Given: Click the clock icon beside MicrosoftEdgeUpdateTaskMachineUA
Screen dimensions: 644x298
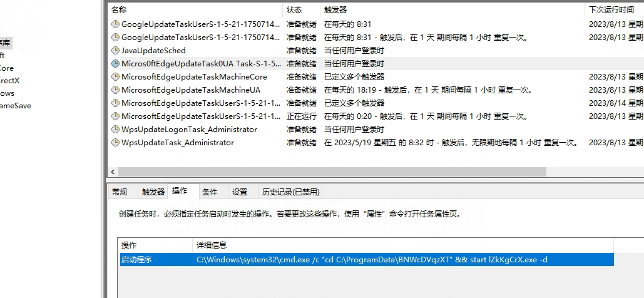Looking at the screenshot, I should 115,90.
